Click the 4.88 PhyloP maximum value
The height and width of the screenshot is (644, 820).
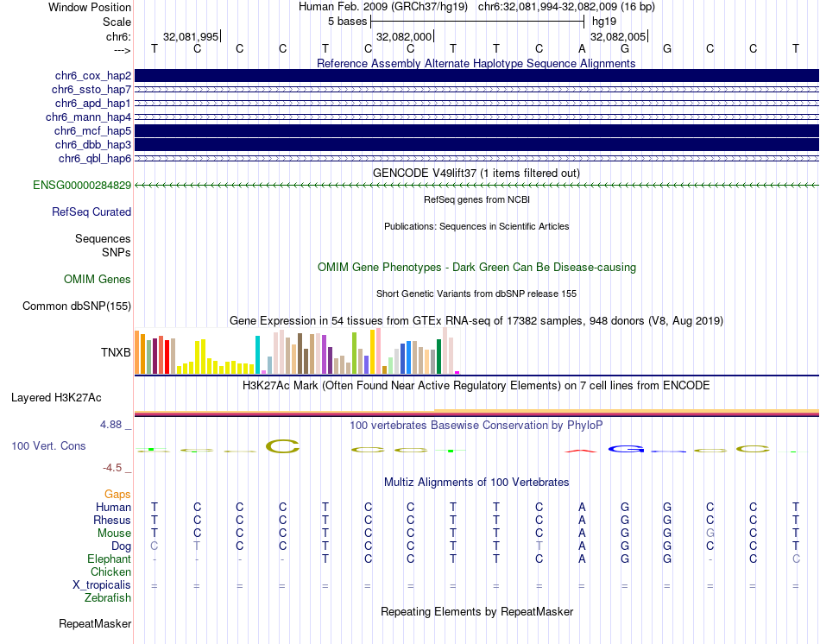pos(111,424)
